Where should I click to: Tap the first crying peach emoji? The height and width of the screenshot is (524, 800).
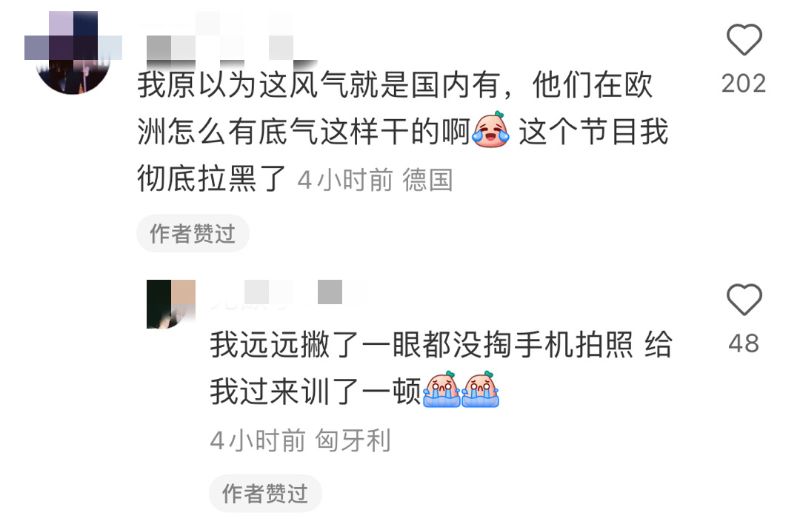point(442,389)
